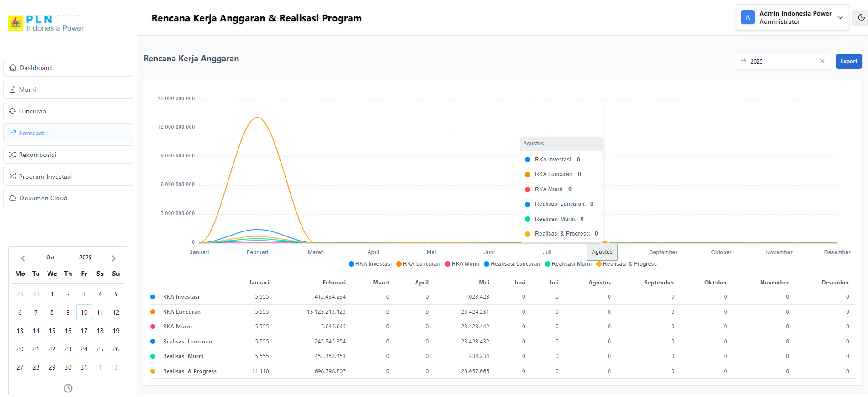This screenshot has height=397, width=868.
Task: Expand Admin Indonesia Power account dropdown
Action: (840, 17)
